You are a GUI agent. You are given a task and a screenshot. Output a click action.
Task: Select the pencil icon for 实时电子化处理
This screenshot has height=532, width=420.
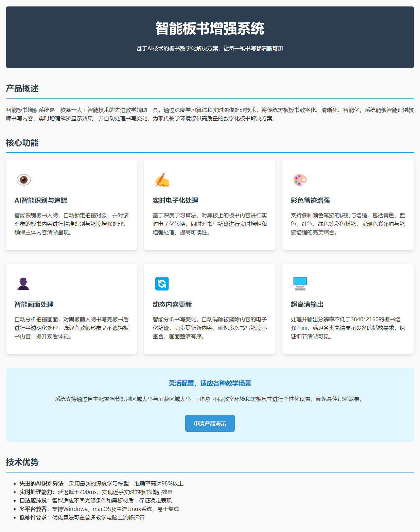point(161,181)
